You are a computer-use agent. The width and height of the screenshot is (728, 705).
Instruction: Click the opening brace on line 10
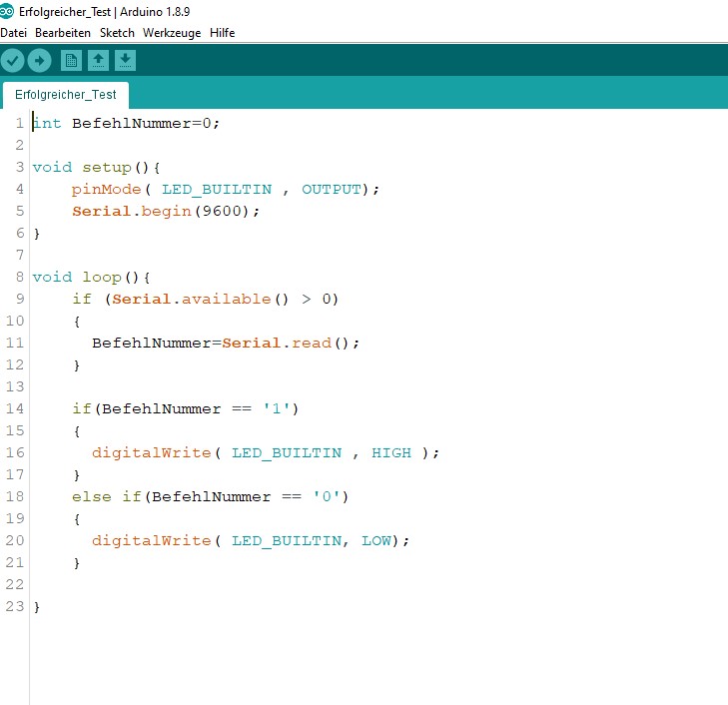tap(77, 322)
